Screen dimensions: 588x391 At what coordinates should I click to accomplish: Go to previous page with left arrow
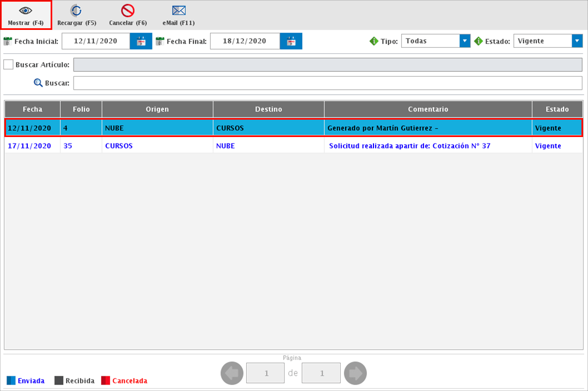(x=232, y=374)
